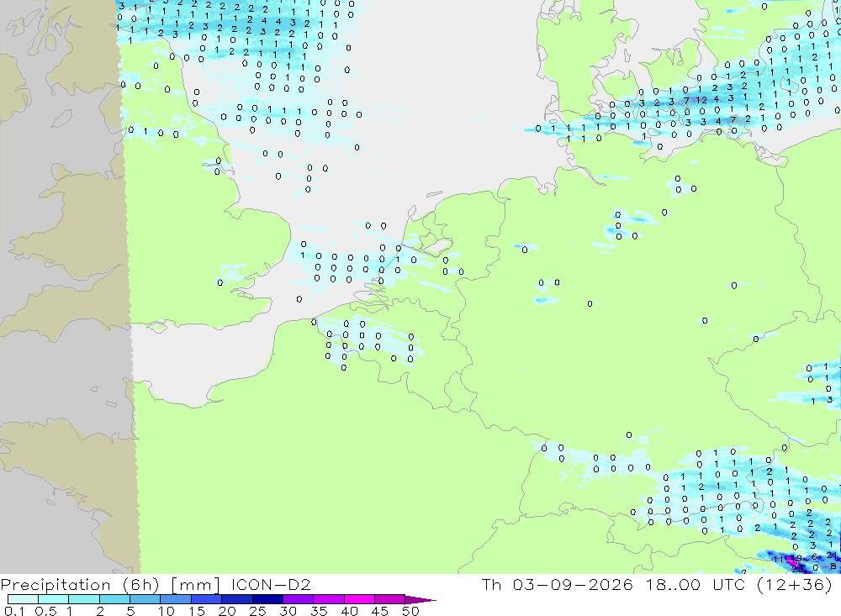Select the purple 30–35 mm legend swatch
This screenshot has width=841, height=616.
pyautogui.click(x=299, y=599)
